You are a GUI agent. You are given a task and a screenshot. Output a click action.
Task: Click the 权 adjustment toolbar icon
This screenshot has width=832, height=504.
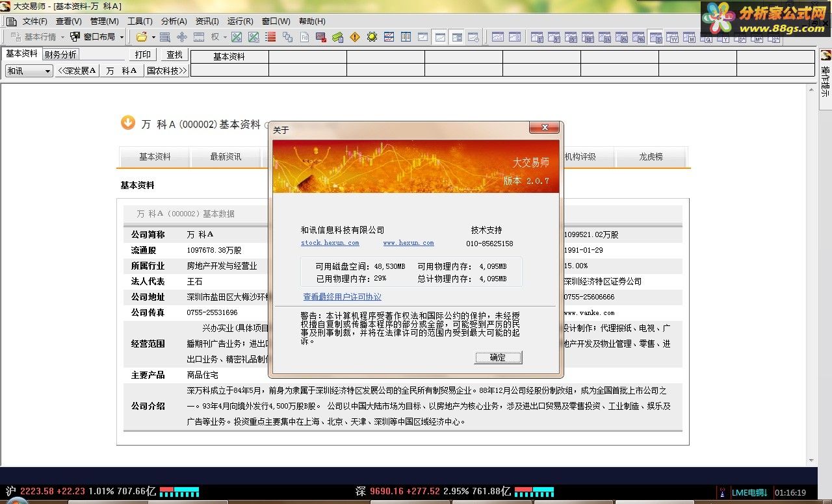(x=215, y=37)
